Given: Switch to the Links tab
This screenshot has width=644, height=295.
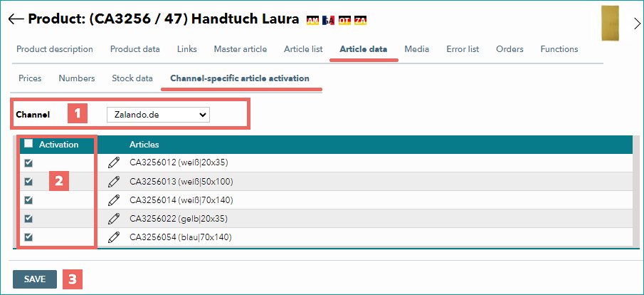Looking at the screenshot, I should click(187, 49).
